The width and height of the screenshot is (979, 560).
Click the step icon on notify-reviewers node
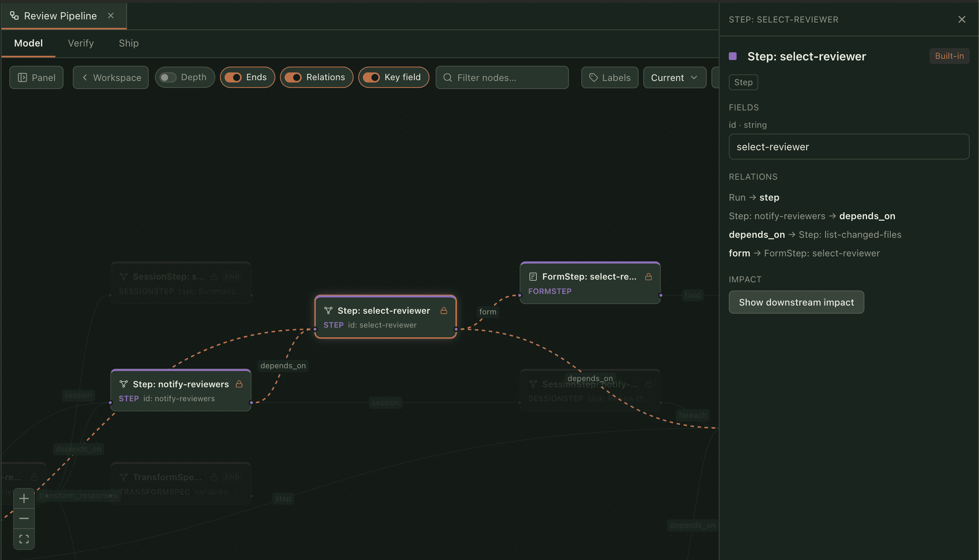(x=124, y=384)
